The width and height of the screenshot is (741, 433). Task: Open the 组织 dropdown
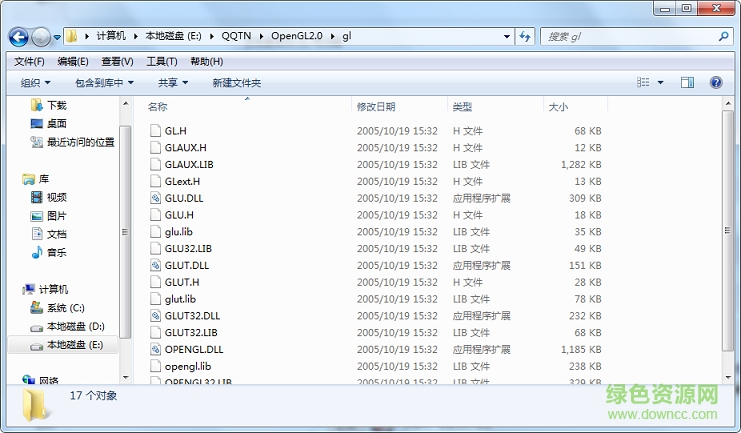pos(35,83)
